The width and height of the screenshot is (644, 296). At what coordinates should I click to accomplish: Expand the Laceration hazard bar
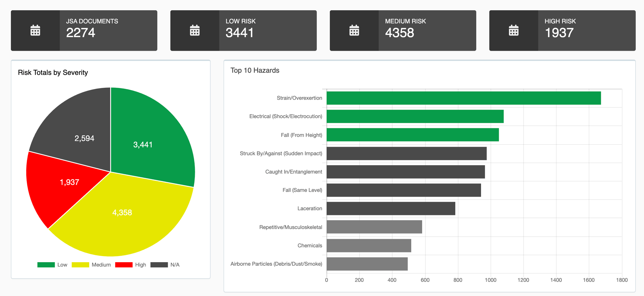(x=390, y=208)
